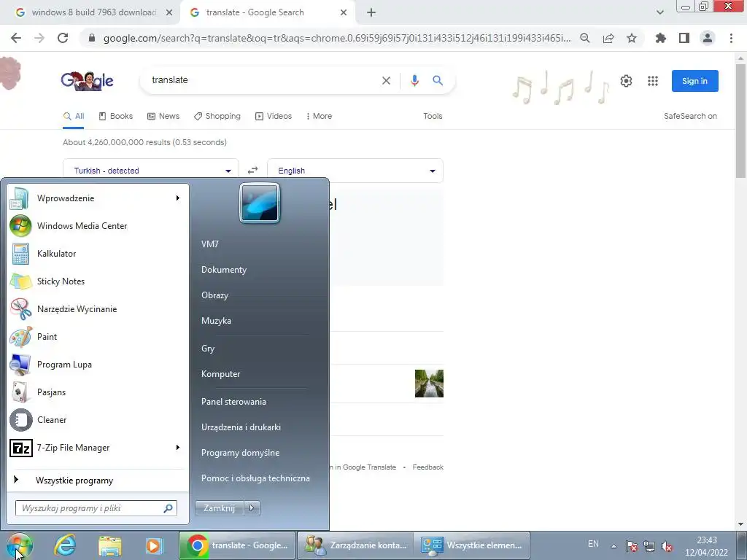Click Wyszukaj programy i pliki search field
The width and height of the screenshot is (747, 560).
click(x=96, y=508)
